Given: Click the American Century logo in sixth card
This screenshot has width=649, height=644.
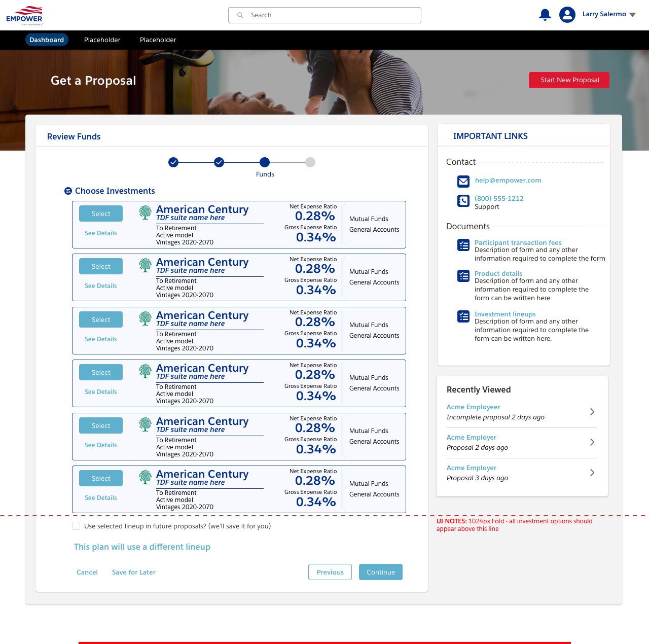Looking at the screenshot, I should pyautogui.click(x=146, y=477).
